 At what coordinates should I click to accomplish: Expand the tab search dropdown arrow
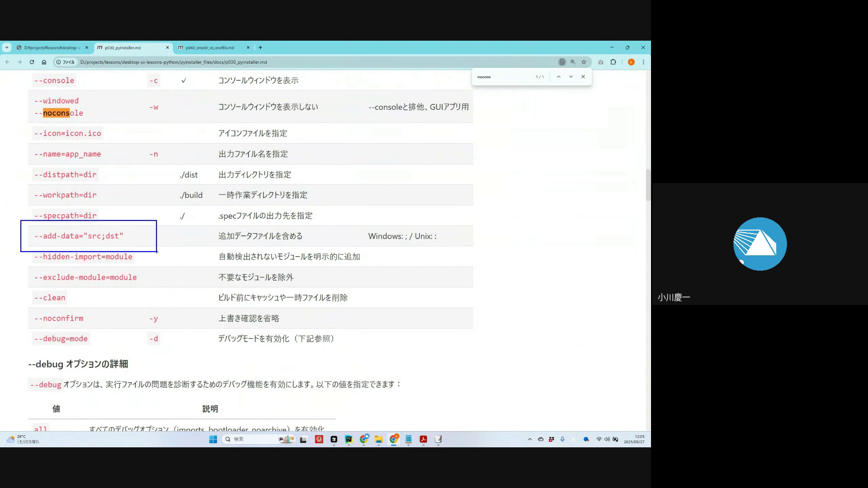[7, 47]
